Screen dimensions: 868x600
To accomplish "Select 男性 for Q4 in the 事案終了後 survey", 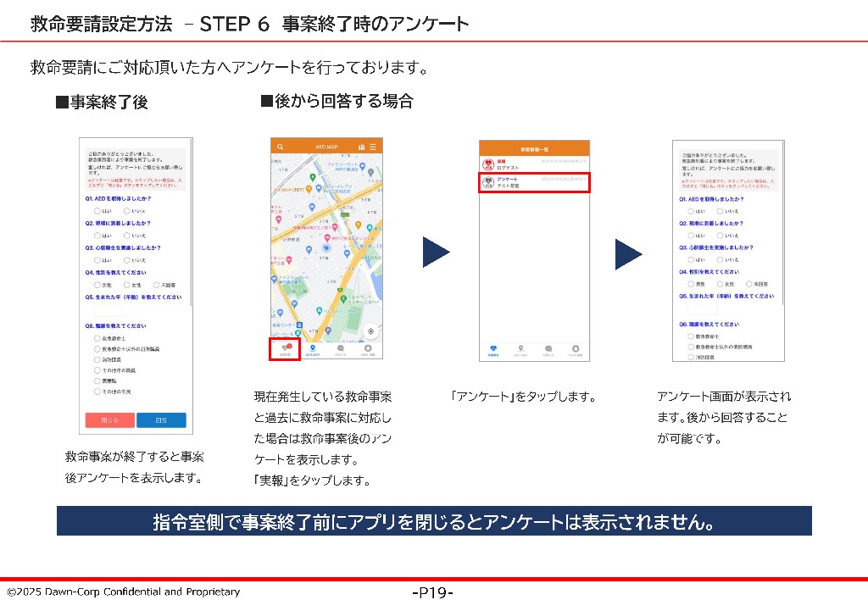I will coord(97,285).
